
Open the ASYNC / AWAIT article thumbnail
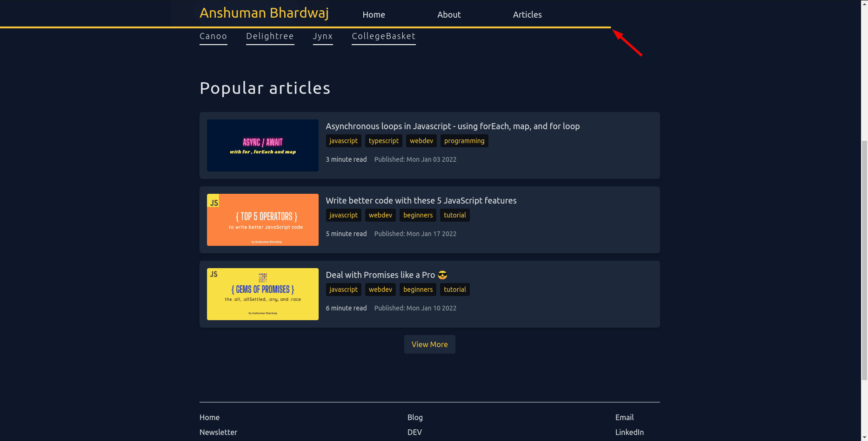tap(262, 145)
